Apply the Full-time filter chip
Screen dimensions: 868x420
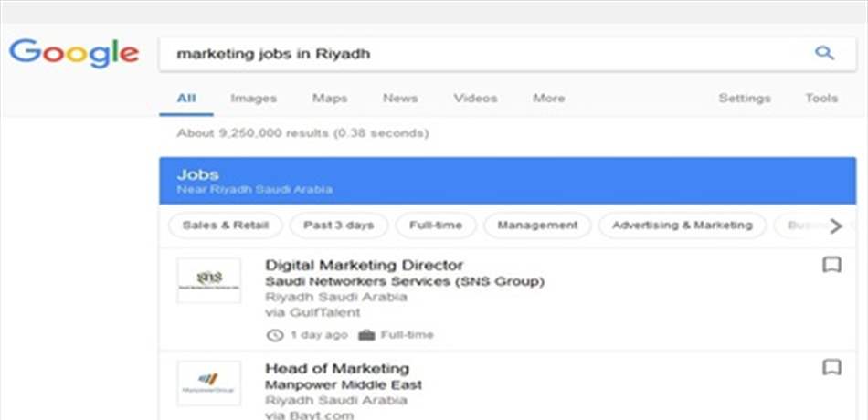tap(436, 226)
